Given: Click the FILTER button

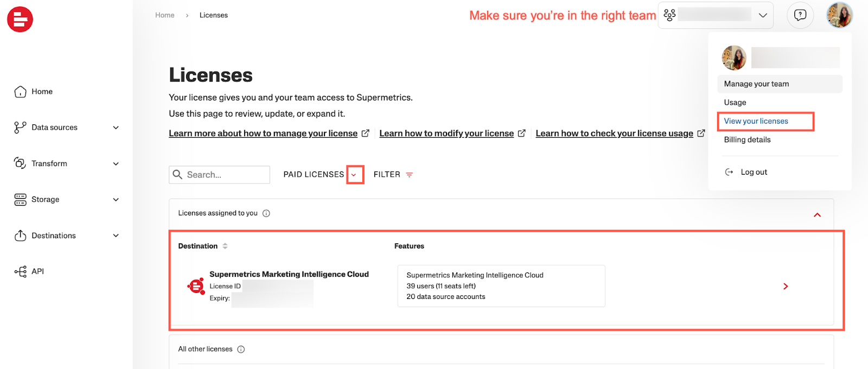Looking at the screenshot, I should [393, 175].
